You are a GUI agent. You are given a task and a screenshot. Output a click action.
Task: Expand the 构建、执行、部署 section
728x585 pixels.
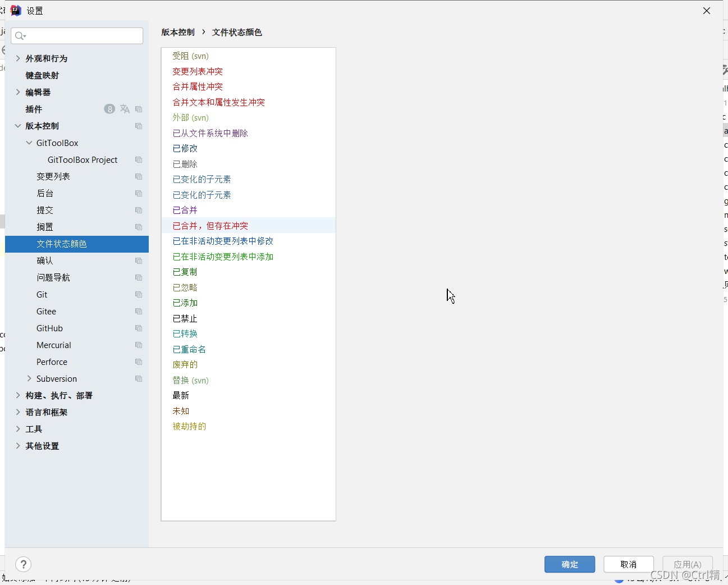(x=18, y=395)
